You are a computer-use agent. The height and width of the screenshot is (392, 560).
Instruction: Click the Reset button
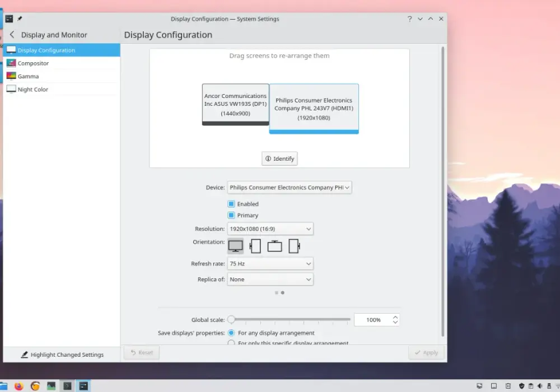click(142, 352)
